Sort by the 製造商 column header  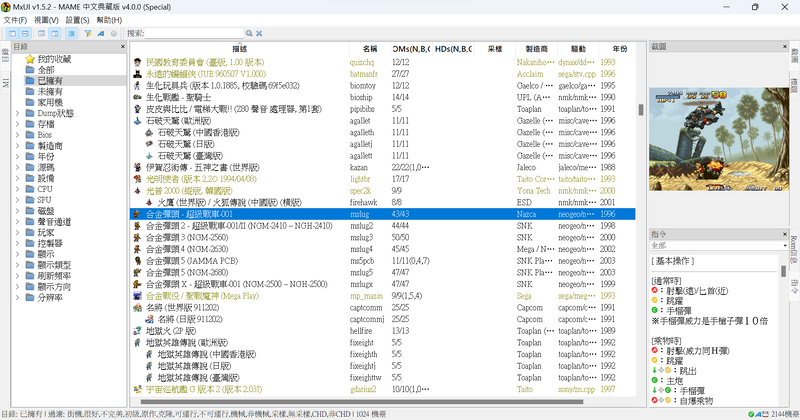(x=536, y=49)
